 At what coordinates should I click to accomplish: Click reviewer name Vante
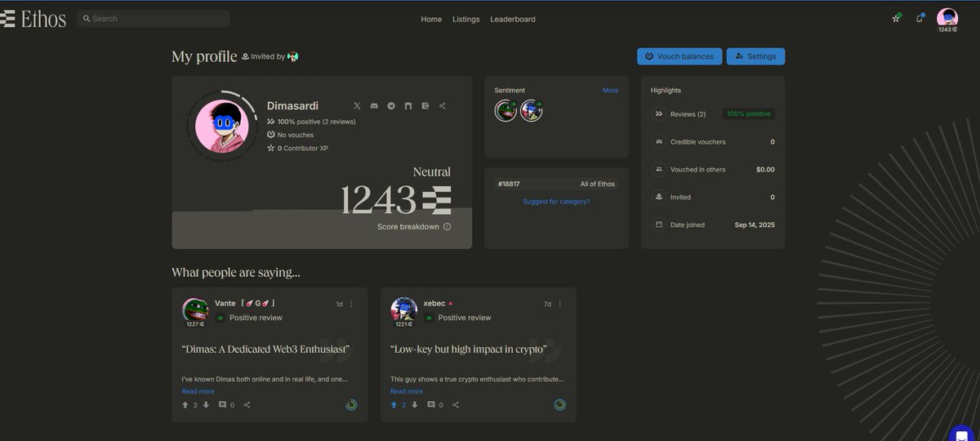click(225, 304)
